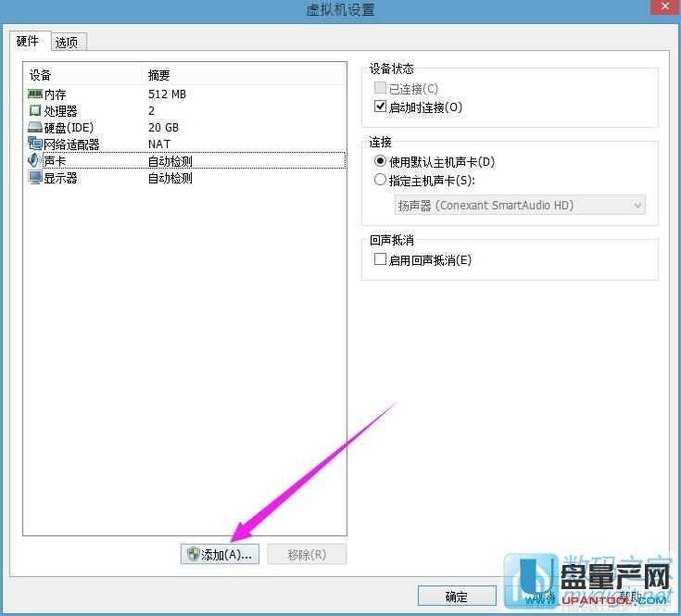Click the 移除(R) button
Screen dimensions: 681x616
coord(307,554)
